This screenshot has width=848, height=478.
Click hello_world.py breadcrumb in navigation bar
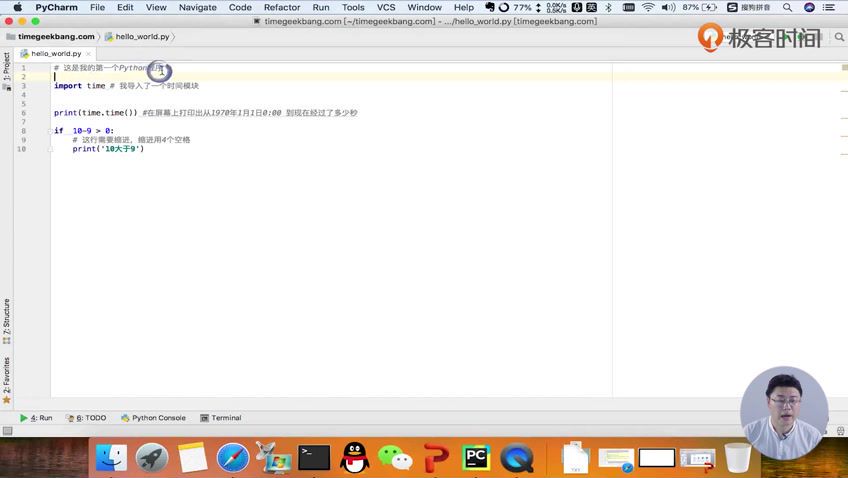click(141, 36)
